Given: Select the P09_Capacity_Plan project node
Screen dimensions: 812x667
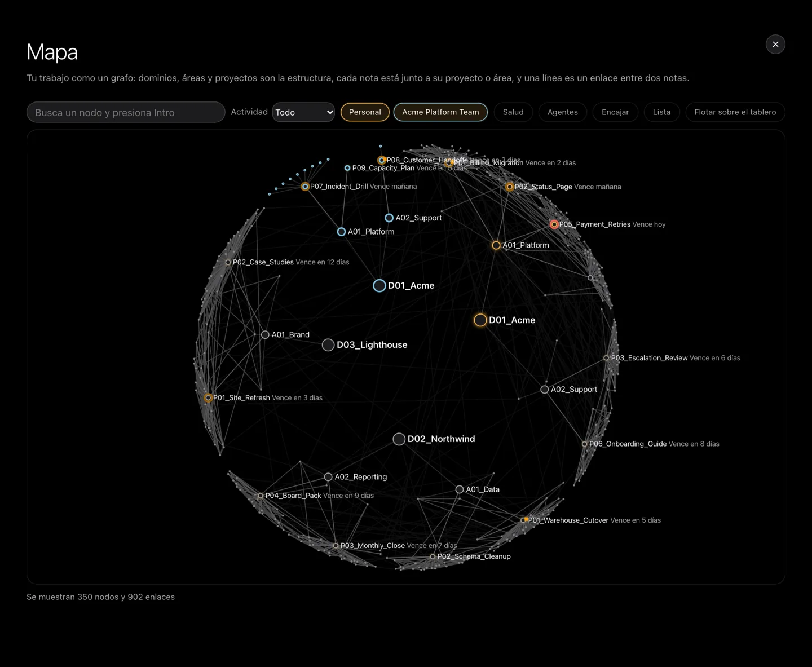Looking at the screenshot, I should tap(347, 168).
